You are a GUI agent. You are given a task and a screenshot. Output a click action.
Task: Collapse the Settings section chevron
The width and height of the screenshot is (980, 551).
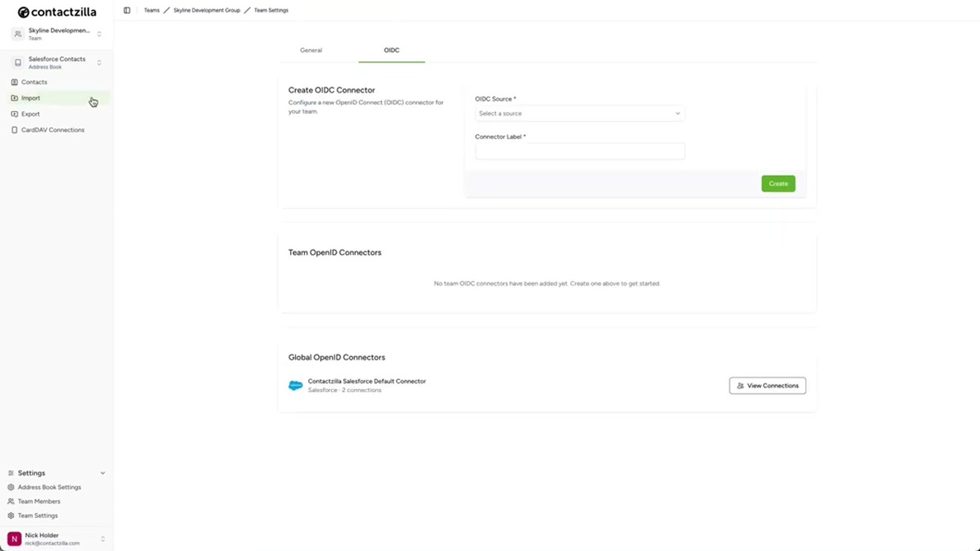pos(102,473)
